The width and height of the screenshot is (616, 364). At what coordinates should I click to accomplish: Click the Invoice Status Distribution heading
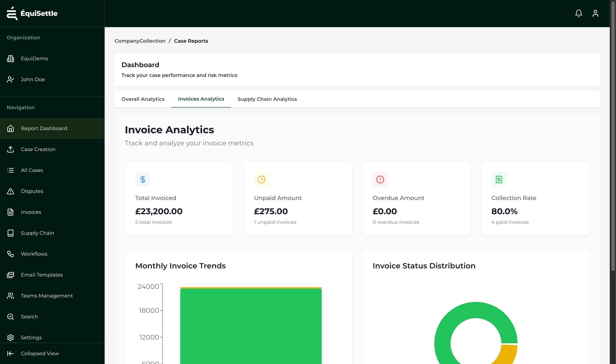[424, 266]
